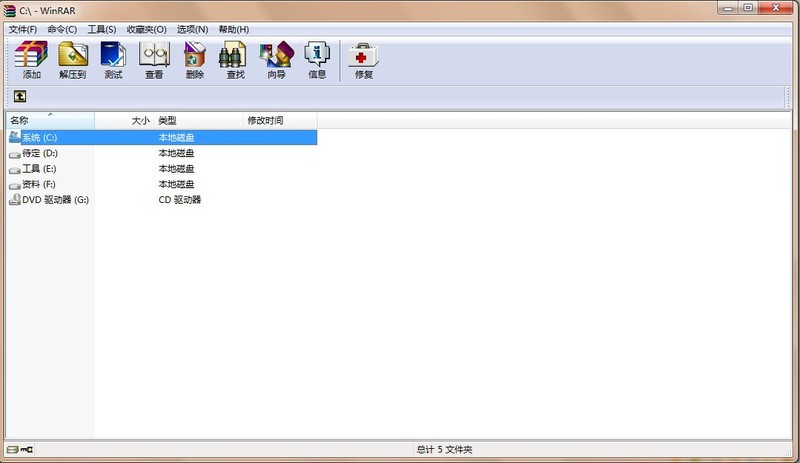Screen dimensions: 800x463
Task: Click the drive icon in the status bar
Action: [13, 450]
